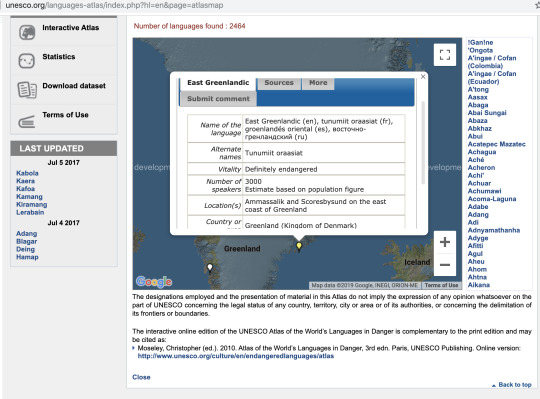Click the Close link below the citation
This screenshot has height=399, width=540.
[x=141, y=377]
